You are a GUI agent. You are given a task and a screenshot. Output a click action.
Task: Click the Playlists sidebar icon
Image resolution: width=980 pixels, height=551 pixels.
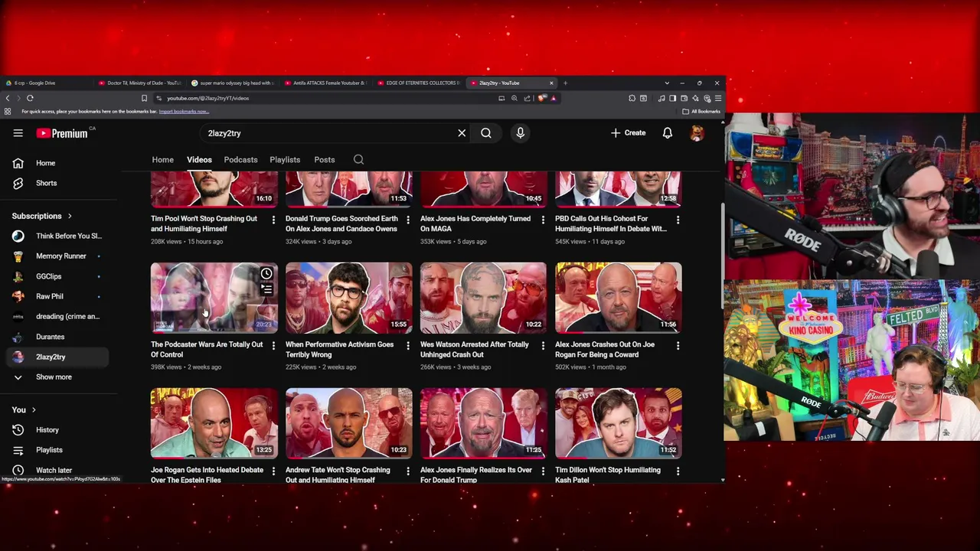click(x=18, y=450)
